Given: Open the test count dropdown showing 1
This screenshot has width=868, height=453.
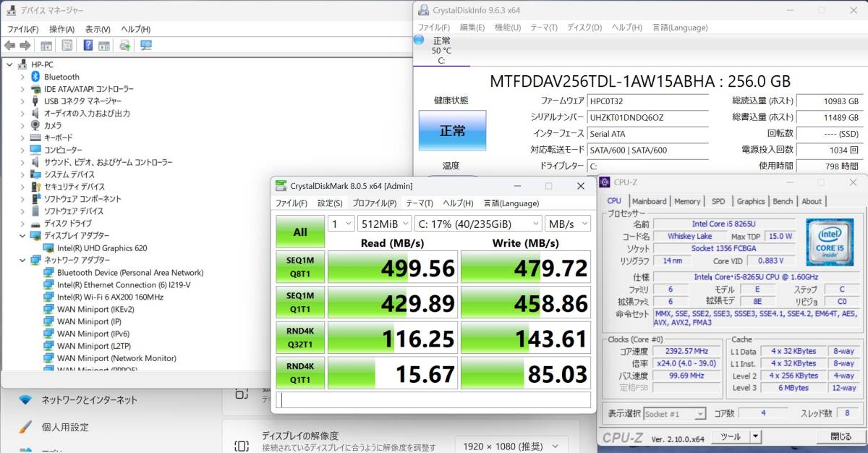Looking at the screenshot, I should coord(341,224).
